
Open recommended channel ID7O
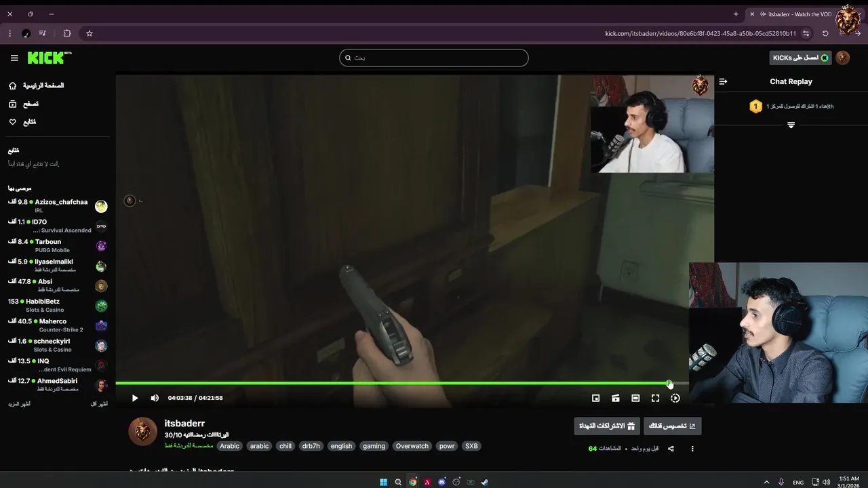58,226
